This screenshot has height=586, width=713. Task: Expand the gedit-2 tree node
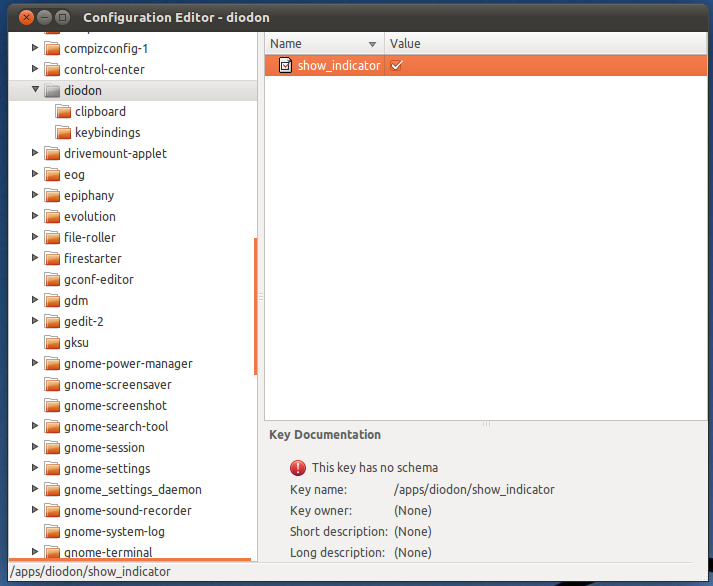coord(35,321)
